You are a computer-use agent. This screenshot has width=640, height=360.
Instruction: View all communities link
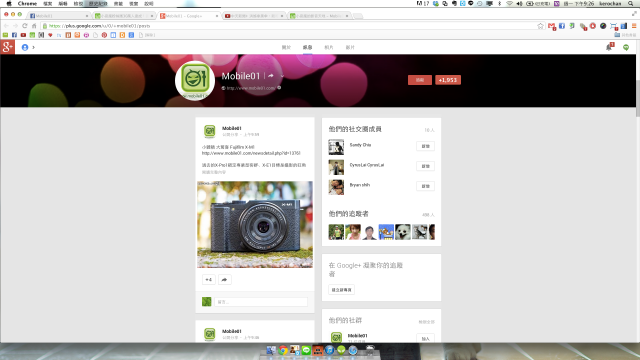point(427,322)
